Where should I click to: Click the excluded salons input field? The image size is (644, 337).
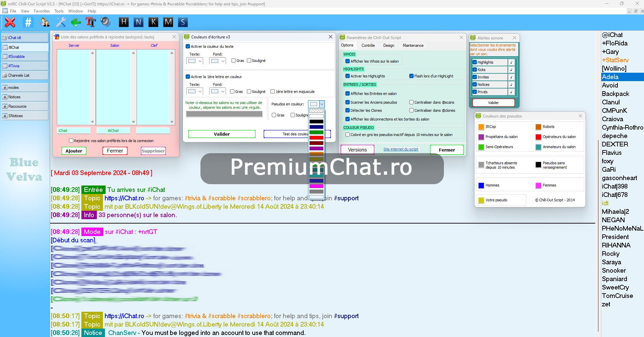[224, 114]
